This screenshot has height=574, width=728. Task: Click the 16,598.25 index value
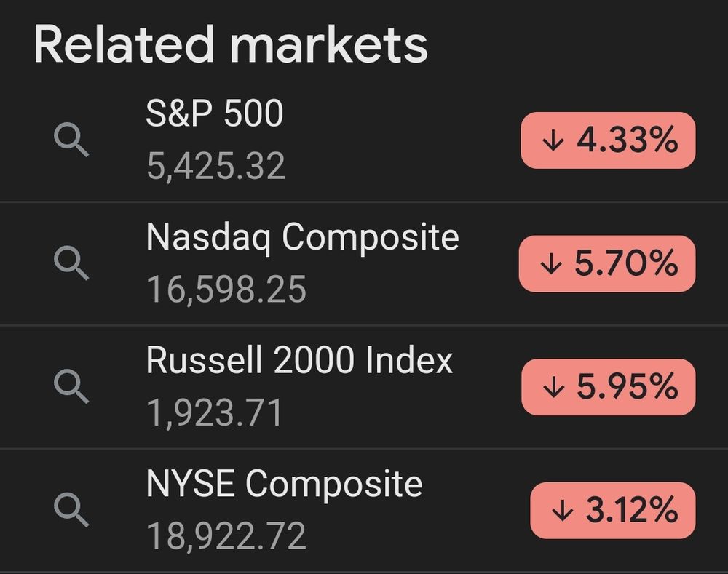226,290
